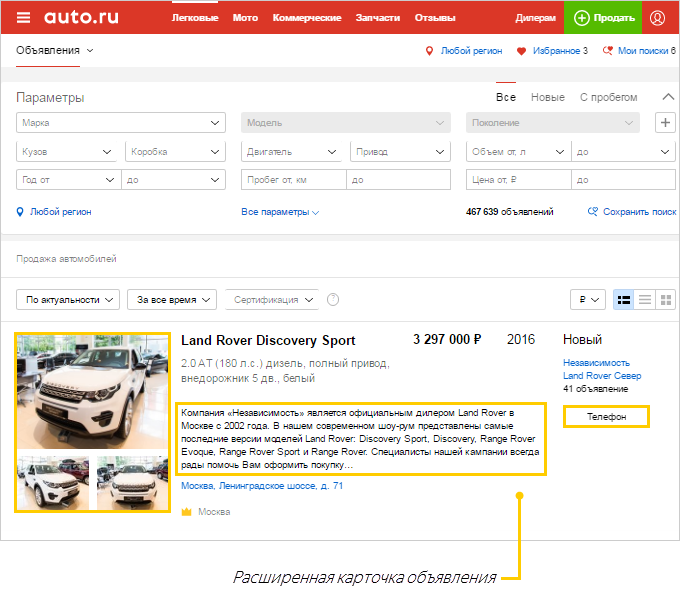Select the С пробегом filter tab

608,97
